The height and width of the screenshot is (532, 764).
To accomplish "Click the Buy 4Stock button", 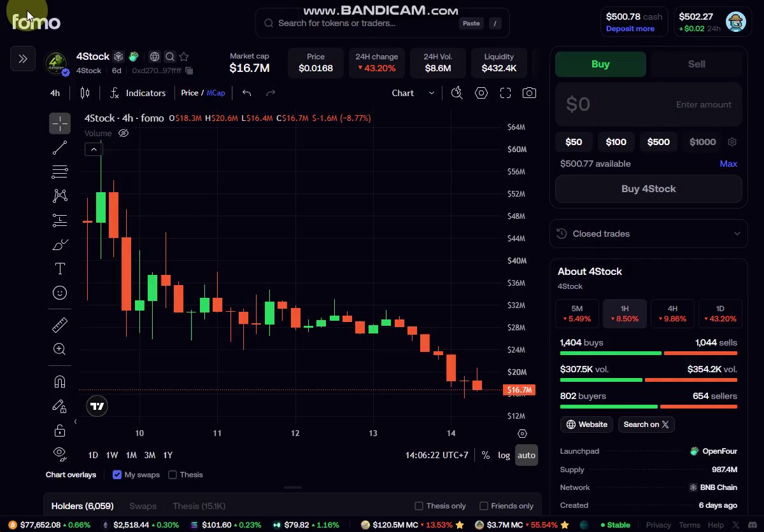I will point(649,189).
